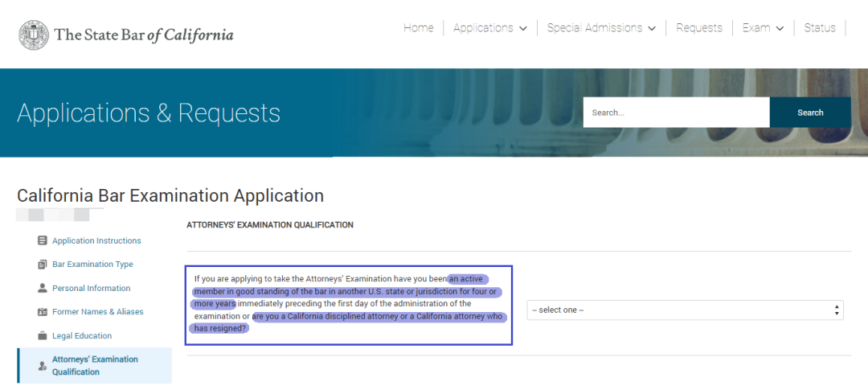Open the Home menu item
868x390 pixels.
tap(418, 27)
